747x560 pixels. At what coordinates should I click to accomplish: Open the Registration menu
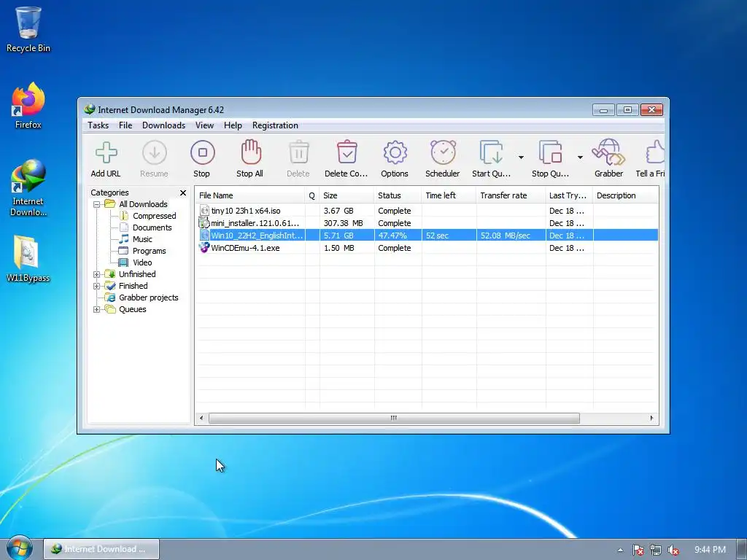click(x=275, y=125)
